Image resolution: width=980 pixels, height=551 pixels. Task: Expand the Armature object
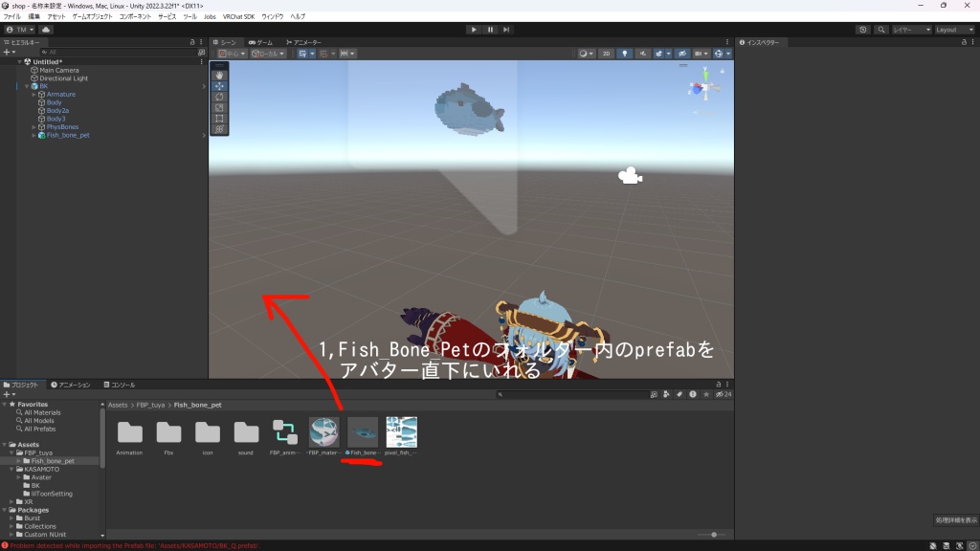(x=33, y=95)
